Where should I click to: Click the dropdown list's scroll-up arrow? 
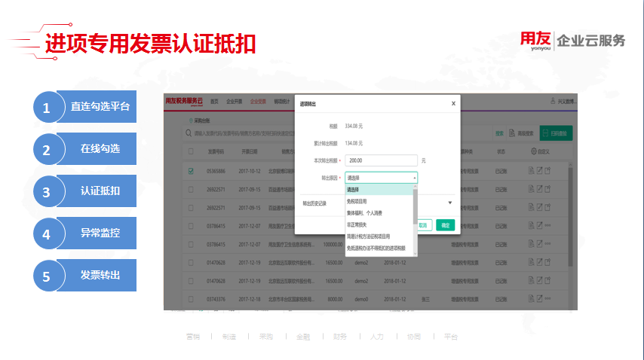[415, 187]
